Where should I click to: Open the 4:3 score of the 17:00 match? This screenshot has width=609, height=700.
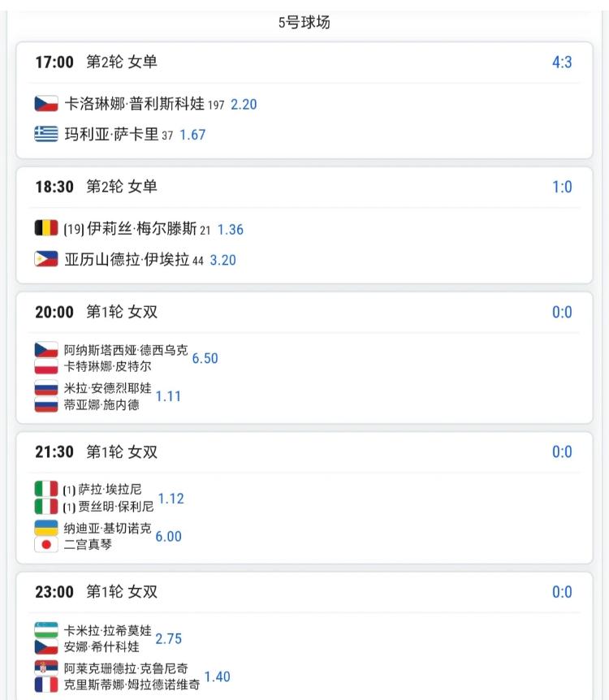(x=562, y=62)
